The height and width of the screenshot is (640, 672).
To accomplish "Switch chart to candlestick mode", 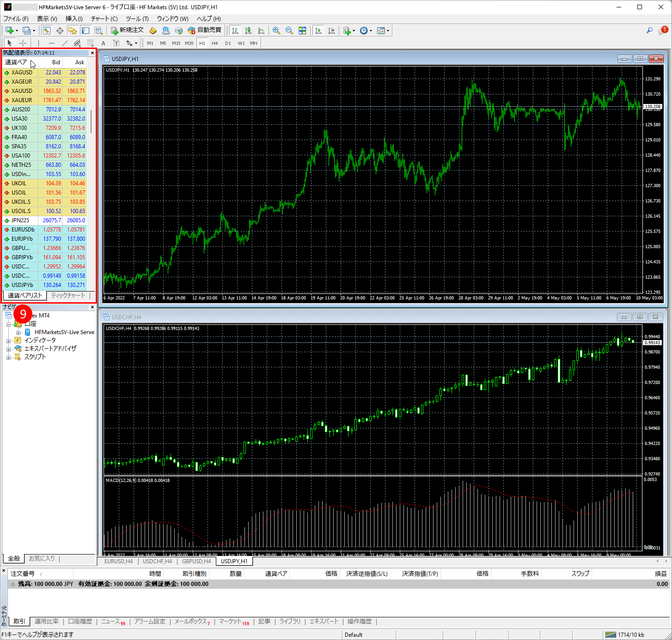I will [x=248, y=30].
